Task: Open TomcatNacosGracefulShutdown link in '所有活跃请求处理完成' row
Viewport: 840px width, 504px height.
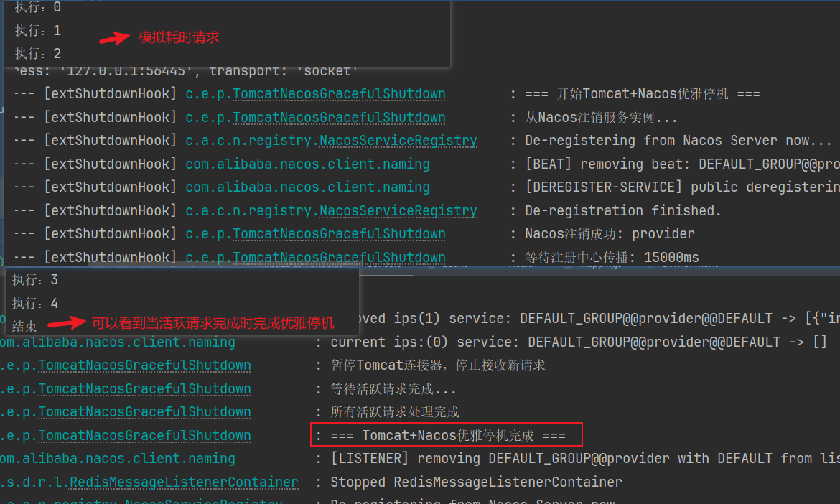Action: tap(144, 412)
